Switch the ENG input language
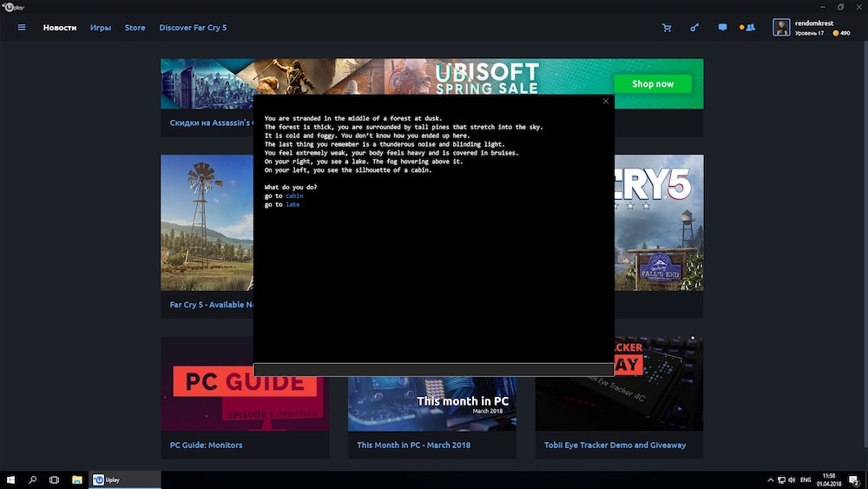 (806, 480)
